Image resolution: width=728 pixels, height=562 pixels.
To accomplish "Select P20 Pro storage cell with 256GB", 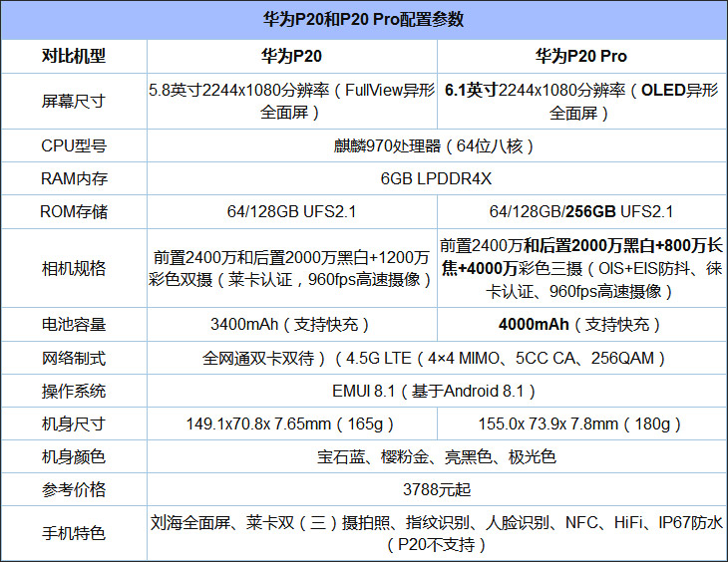I will (x=581, y=211).
